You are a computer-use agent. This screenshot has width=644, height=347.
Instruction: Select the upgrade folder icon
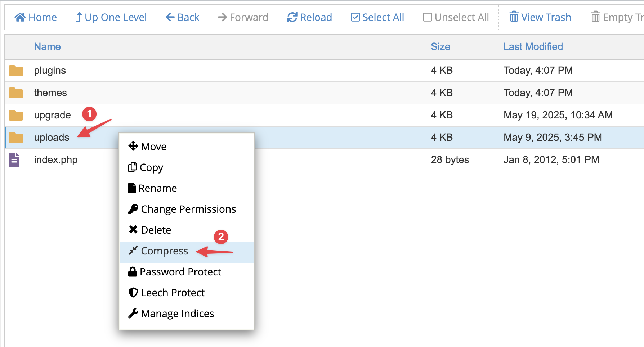(x=16, y=115)
